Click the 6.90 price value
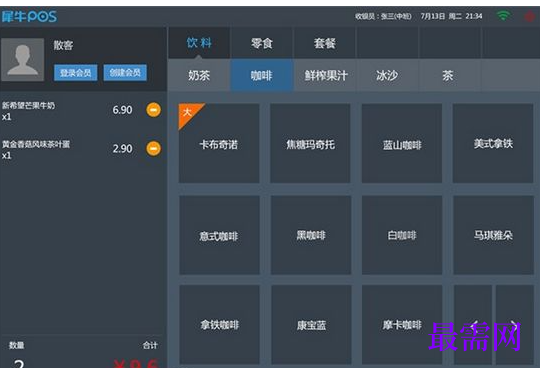 [122, 110]
